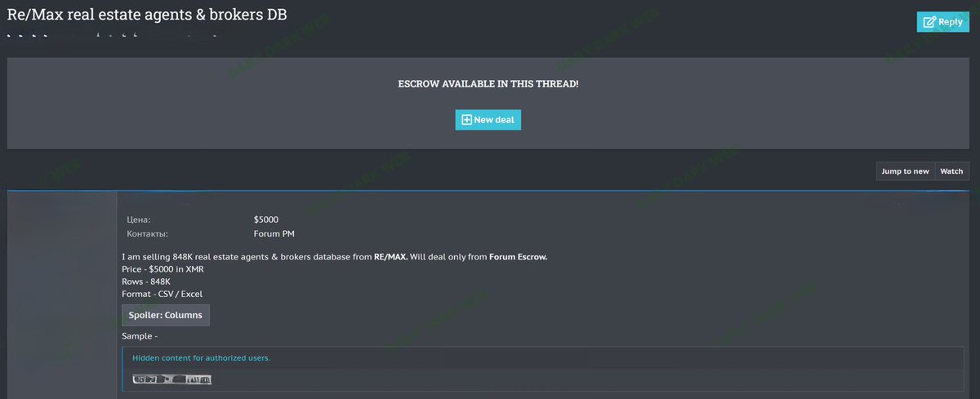980x399 pixels.
Task: Click the pencil icon in Reply
Action: [x=929, y=22]
